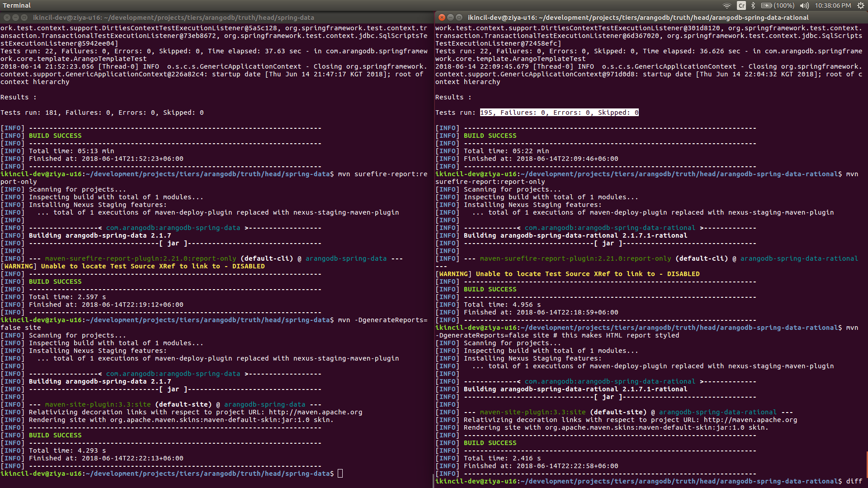This screenshot has height=488, width=868.
Task: Open the Wi-Fi network indicator
Action: (x=727, y=5)
